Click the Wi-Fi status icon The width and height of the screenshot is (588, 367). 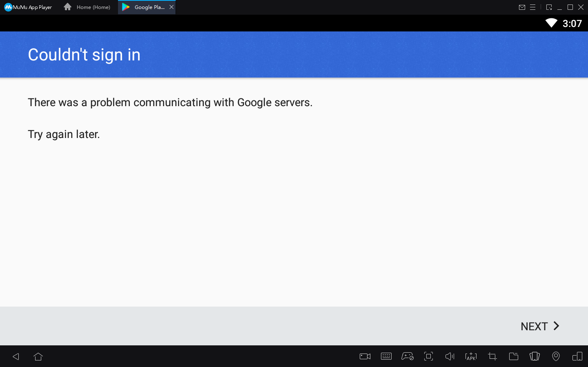click(551, 23)
